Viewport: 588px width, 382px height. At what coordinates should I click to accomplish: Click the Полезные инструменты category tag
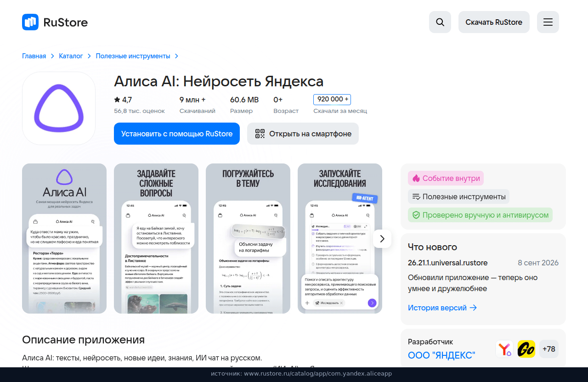458,197
